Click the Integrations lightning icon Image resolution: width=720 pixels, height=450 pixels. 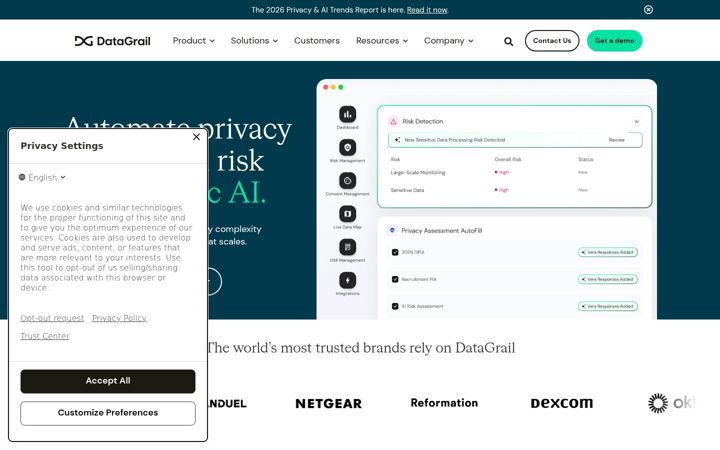click(x=348, y=280)
